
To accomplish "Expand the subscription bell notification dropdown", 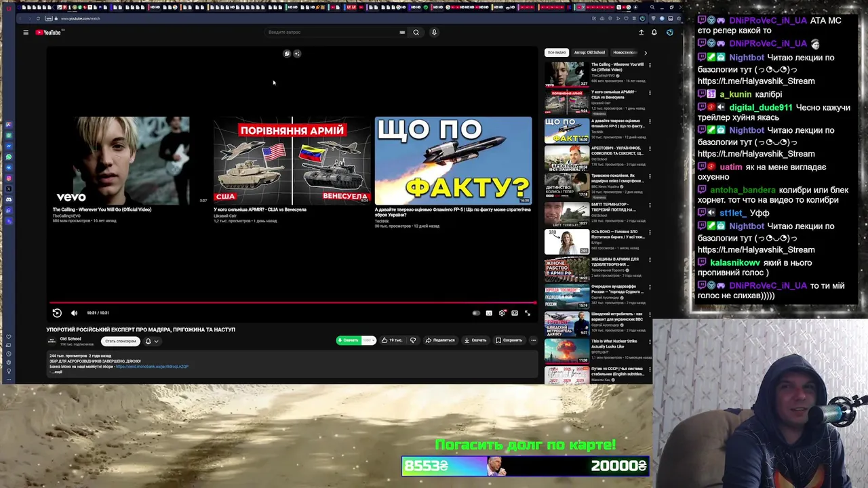I will coord(152,342).
